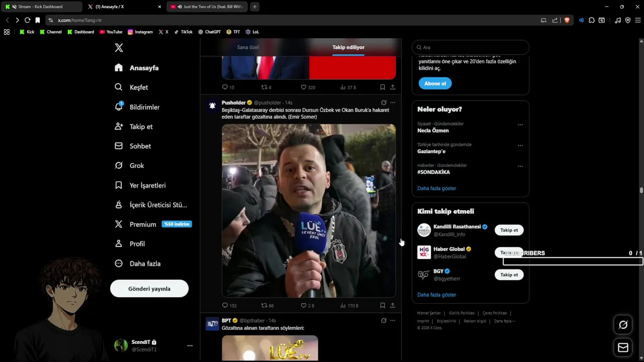Screen dimensions: 644x362
Task: Click the page vertical scrollbar thumb
Action: (641, 190)
